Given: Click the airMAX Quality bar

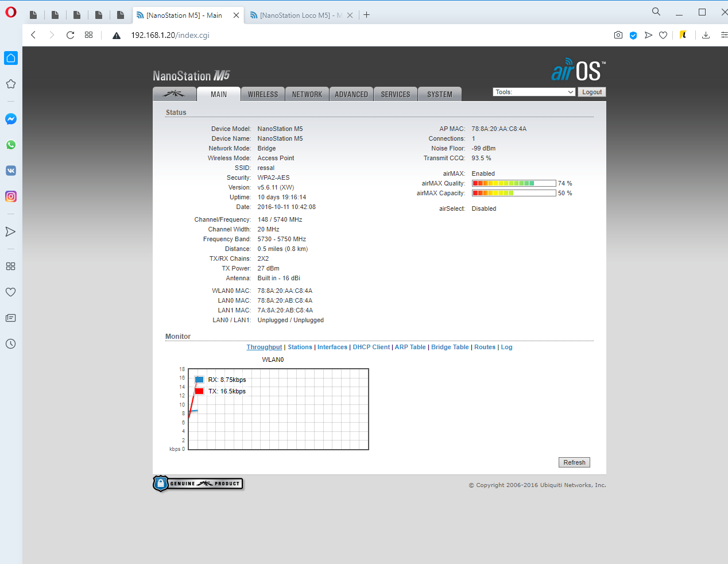Looking at the screenshot, I should coord(514,183).
